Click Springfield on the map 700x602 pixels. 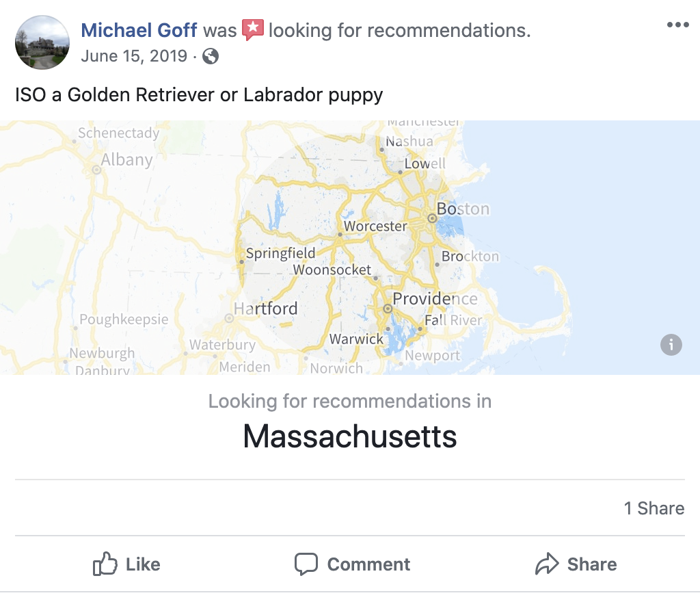pyautogui.click(x=280, y=254)
